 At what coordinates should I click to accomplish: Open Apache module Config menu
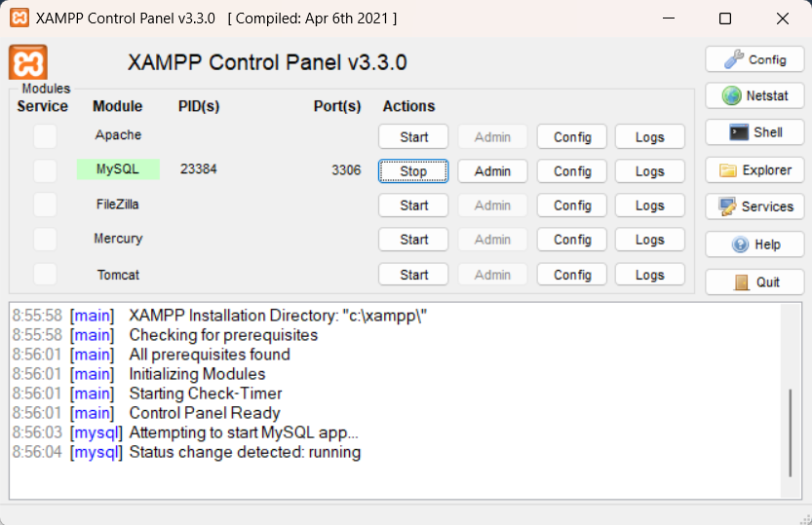[x=572, y=137]
